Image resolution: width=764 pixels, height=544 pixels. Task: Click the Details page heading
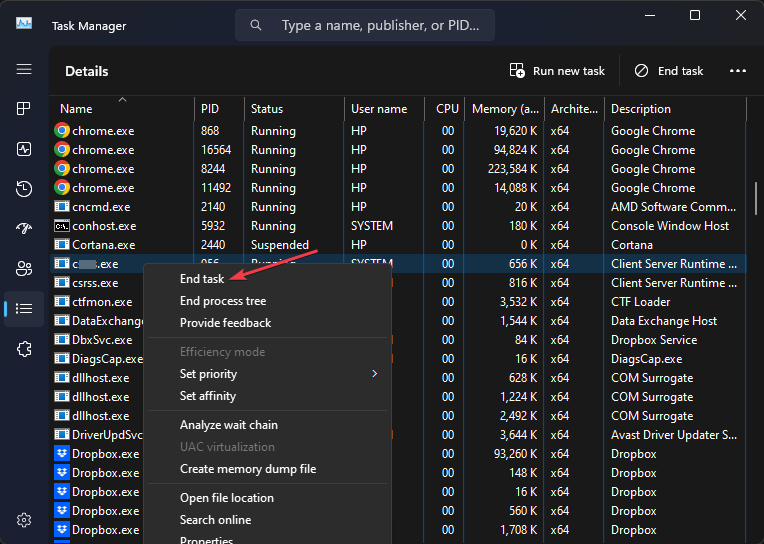point(87,71)
